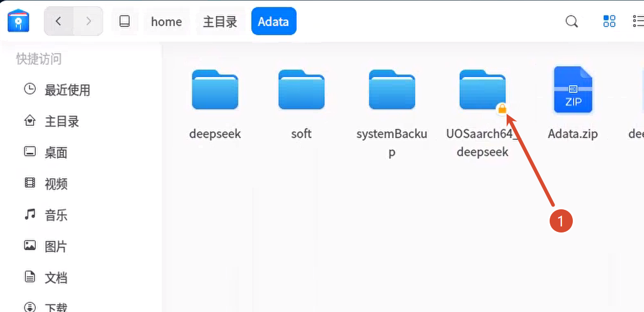Click the file manager app logo
Image resolution: width=644 pixels, height=312 pixels.
point(18,20)
